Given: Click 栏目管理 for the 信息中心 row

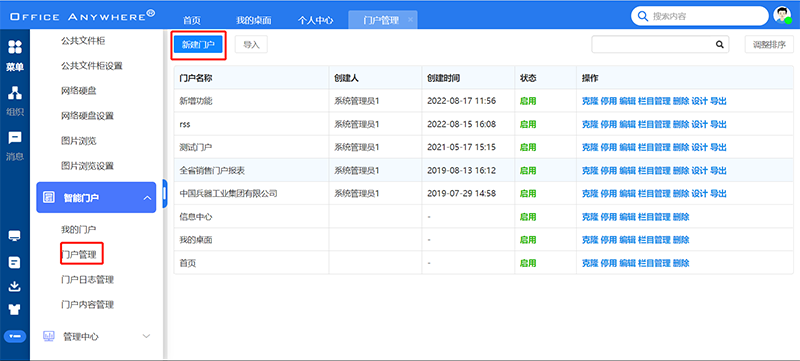Looking at the screenshot, I should pos(654,217).
